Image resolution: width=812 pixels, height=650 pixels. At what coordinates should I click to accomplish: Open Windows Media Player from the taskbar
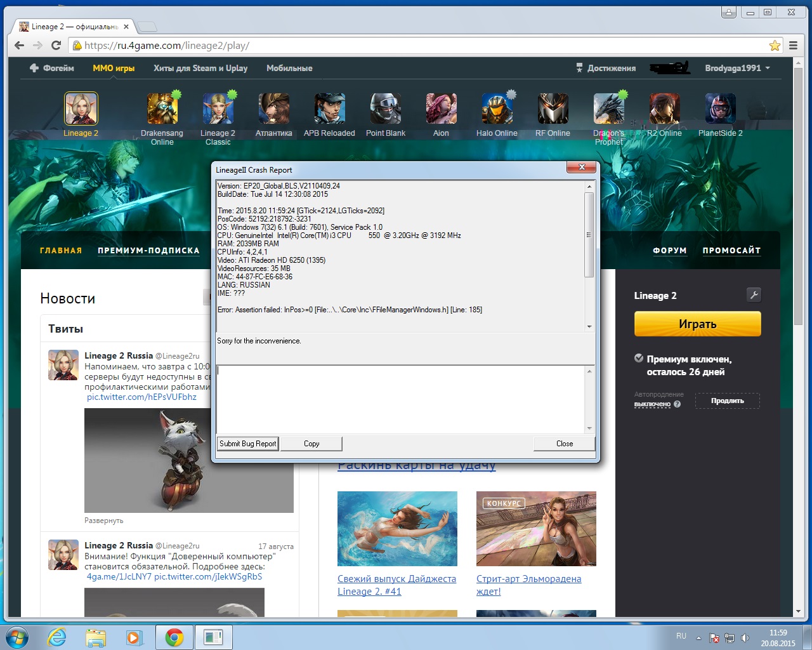click(134, 637)
